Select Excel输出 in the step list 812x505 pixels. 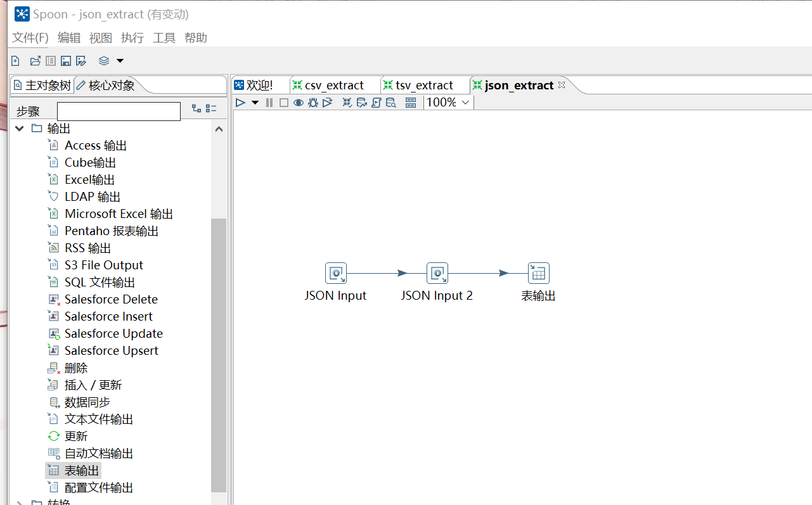(x=82, y=180)
